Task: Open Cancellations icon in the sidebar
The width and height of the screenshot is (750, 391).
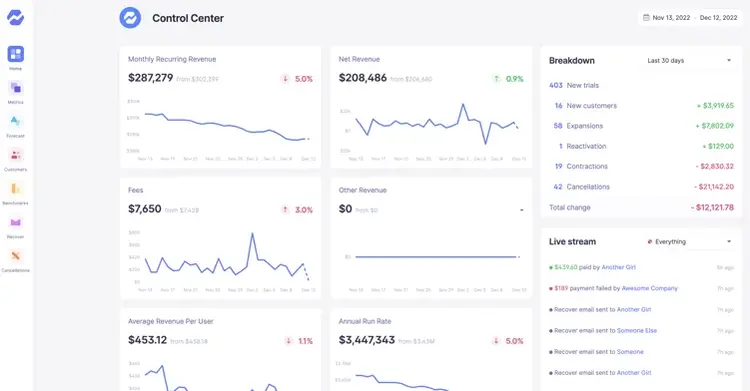Action: coord(15,256)
